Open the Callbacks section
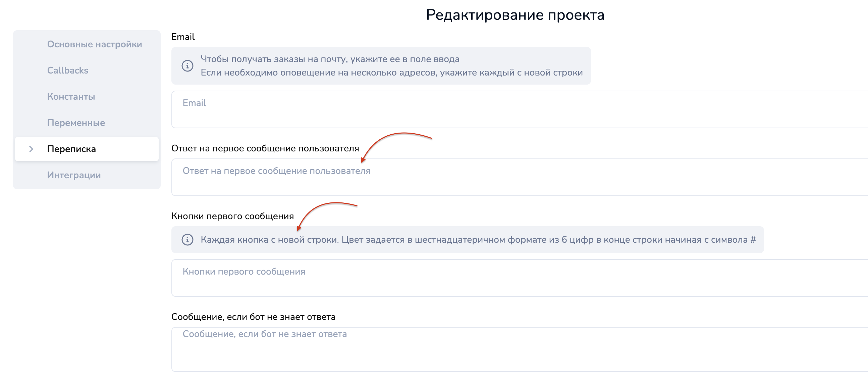The width and height of the screenshot is (868, 380). pyautogui.click(x=67, y=70)
